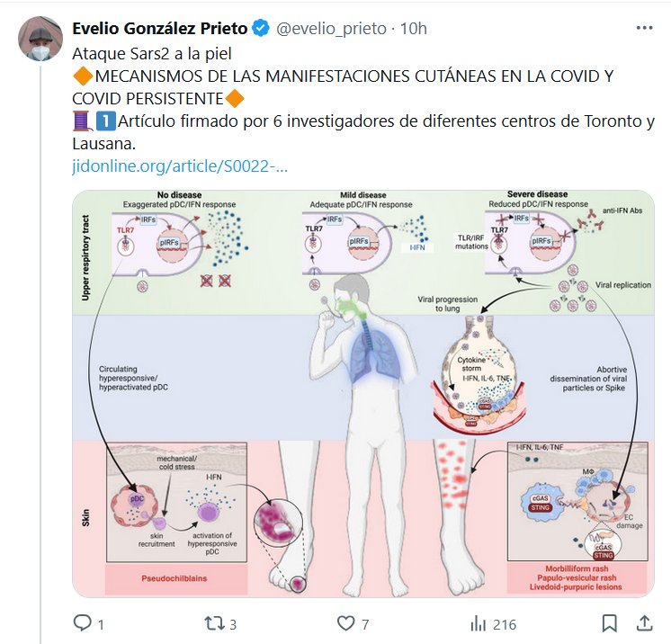Image resolution: width=671 pixels, height=644 pixels.
Task: Repost this tweet using the retweet icon
Action: pos(213,623)
